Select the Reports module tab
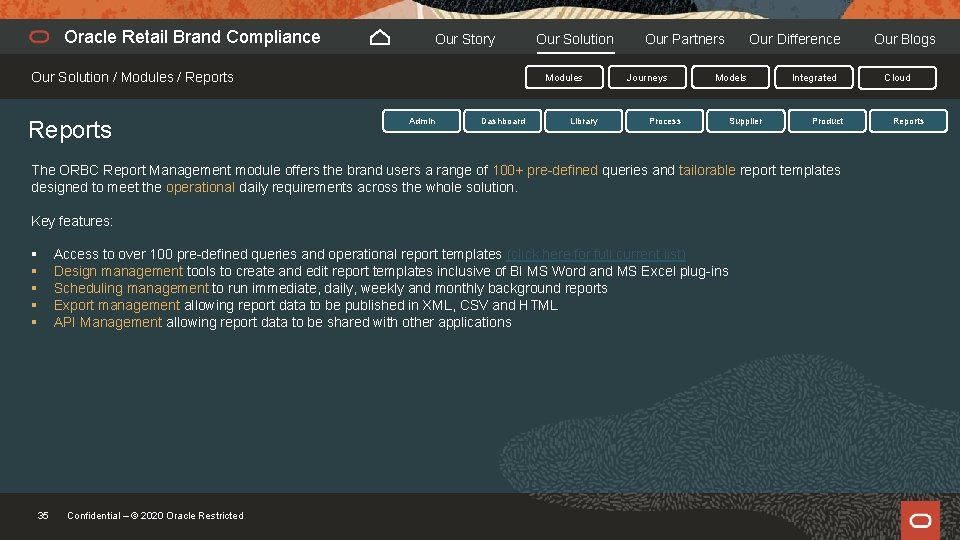960x540 pixels. (908, 121)
